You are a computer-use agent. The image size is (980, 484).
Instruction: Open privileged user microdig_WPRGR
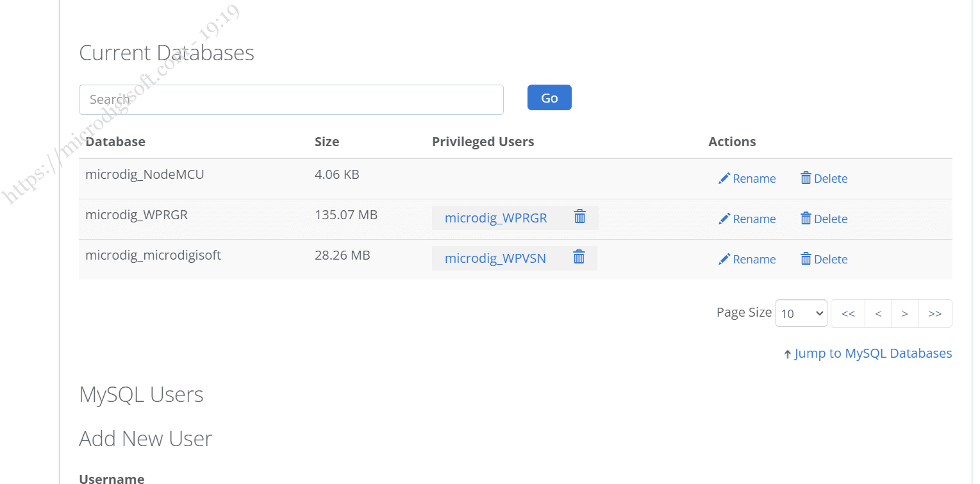click(496, 218)
